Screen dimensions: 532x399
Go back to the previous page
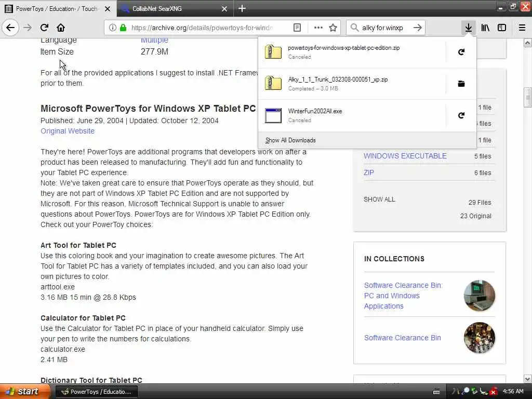[x=10, y=28]
